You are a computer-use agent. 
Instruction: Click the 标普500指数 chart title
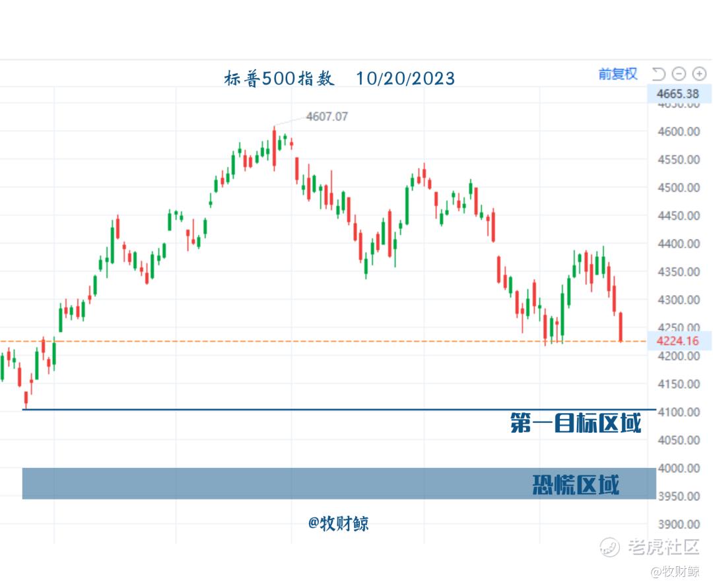[279, 79]
